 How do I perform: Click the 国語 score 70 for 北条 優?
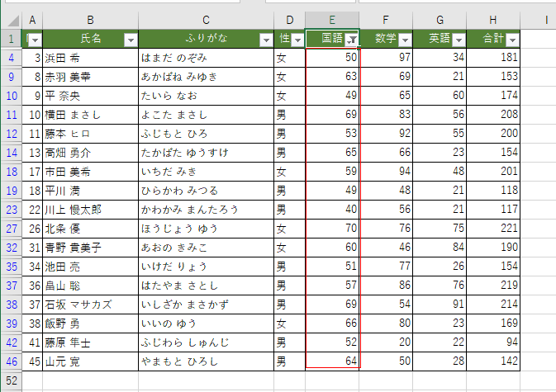click(332, 229)
